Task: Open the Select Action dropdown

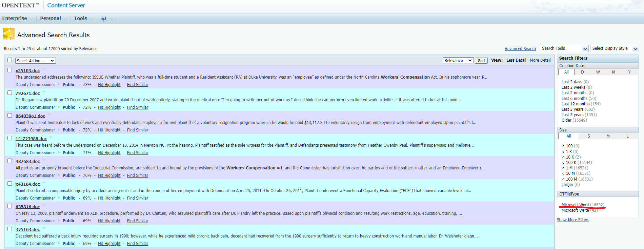Action: (x=36, y=61)
